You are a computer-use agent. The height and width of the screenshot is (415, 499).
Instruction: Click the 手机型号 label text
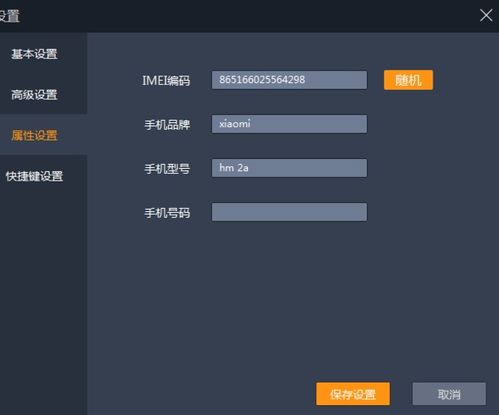coord(167,169)
